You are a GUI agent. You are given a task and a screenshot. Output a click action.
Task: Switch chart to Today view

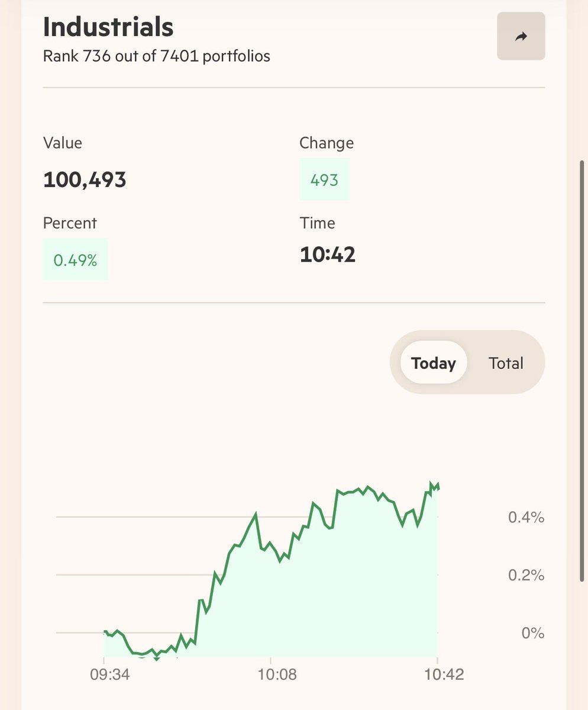[x=434, y=363]
